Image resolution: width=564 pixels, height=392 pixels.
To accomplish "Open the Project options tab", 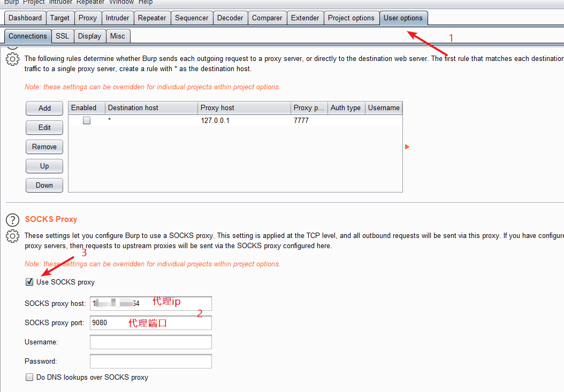I will point(351,18).
